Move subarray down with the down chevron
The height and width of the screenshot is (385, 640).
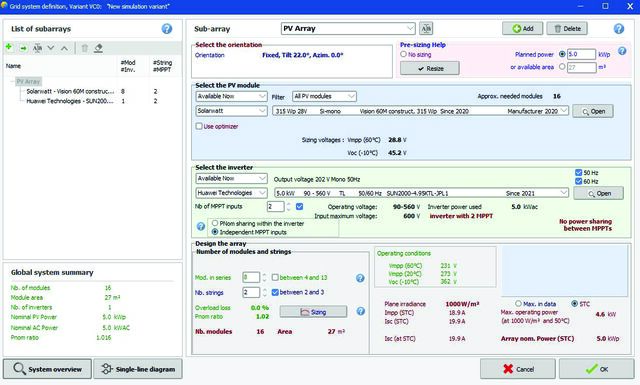(51, 48)
